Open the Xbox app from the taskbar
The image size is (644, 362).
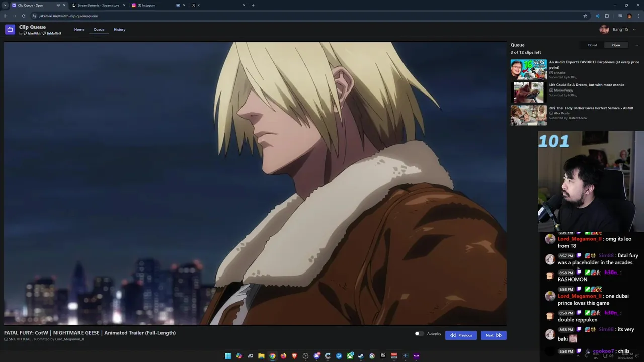[350, 356]
